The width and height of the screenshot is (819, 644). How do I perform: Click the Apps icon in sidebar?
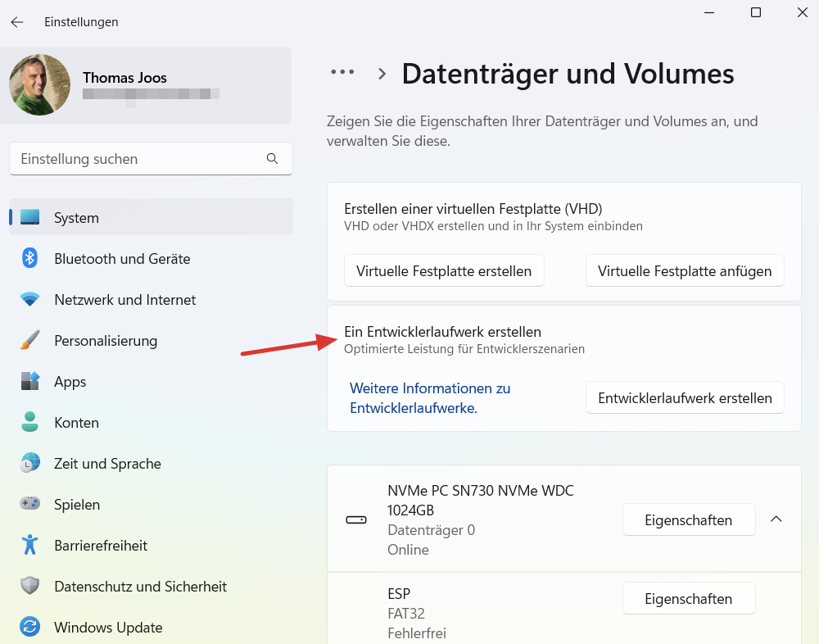coord(30,382)
